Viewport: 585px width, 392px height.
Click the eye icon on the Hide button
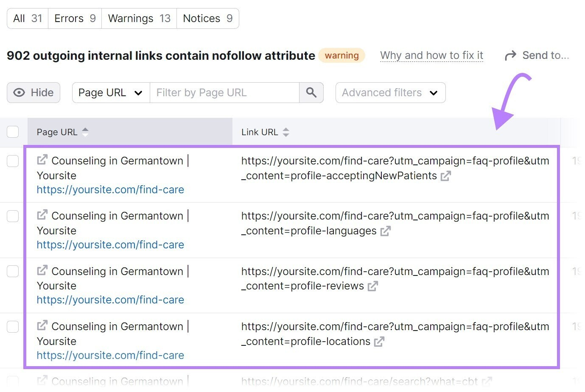pyautogui.click(x=19, y=92)
